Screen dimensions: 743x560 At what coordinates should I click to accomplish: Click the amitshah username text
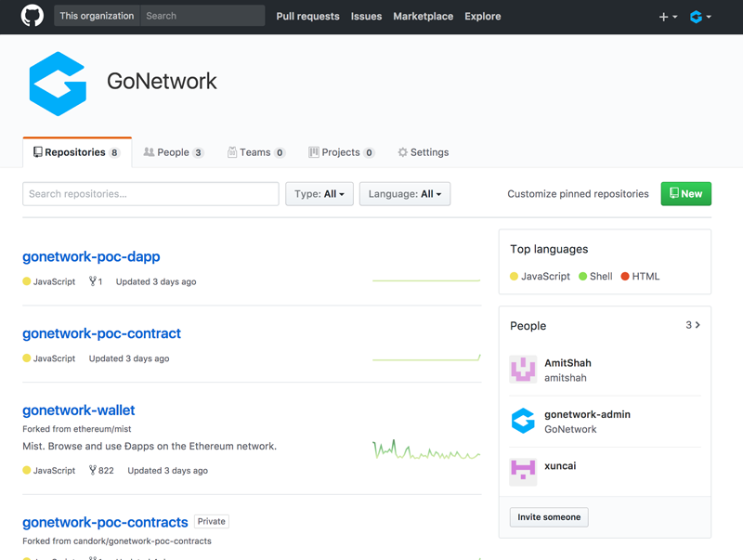[x=566, y=378]
